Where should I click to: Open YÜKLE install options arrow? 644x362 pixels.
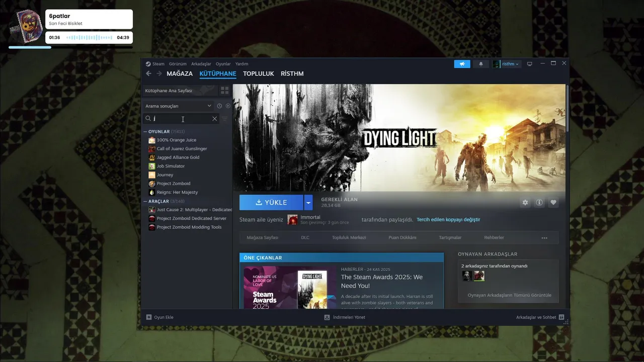click(308, 203)
